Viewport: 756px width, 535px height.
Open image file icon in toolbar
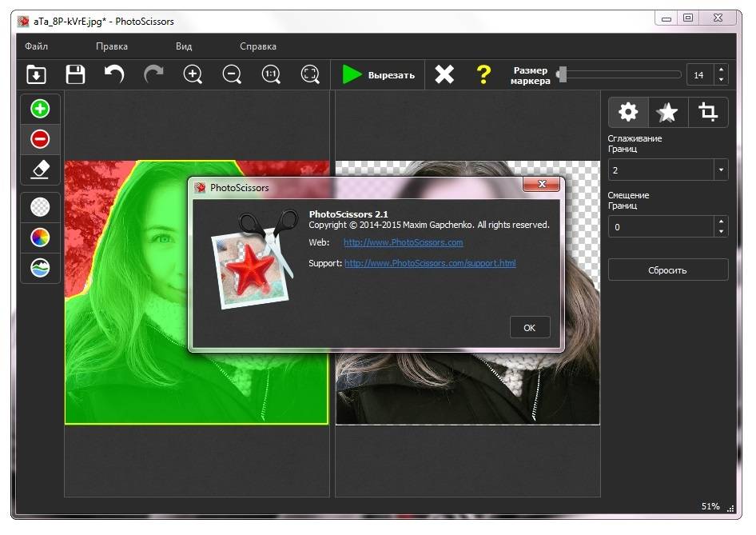(37, 75)
